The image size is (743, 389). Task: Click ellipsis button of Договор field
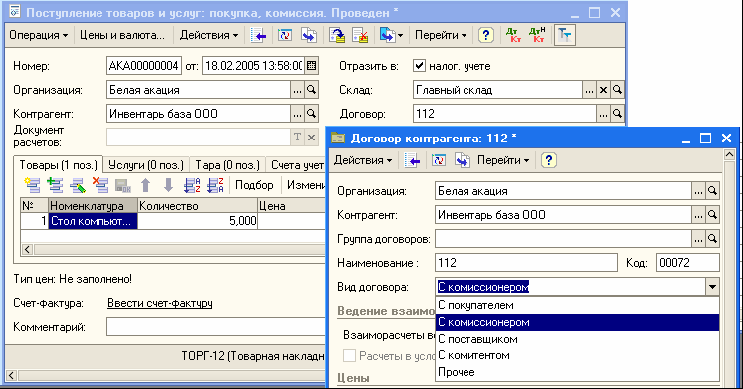603,114
